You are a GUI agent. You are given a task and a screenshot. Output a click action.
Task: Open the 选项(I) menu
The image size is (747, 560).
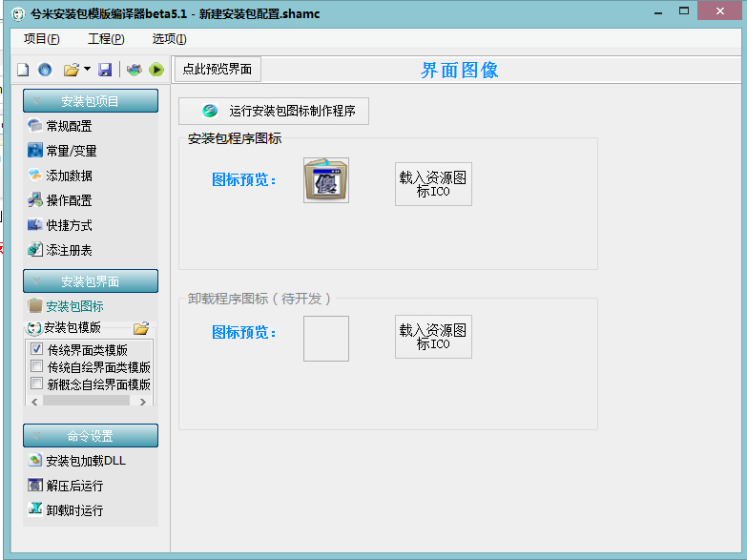(169, 39)
